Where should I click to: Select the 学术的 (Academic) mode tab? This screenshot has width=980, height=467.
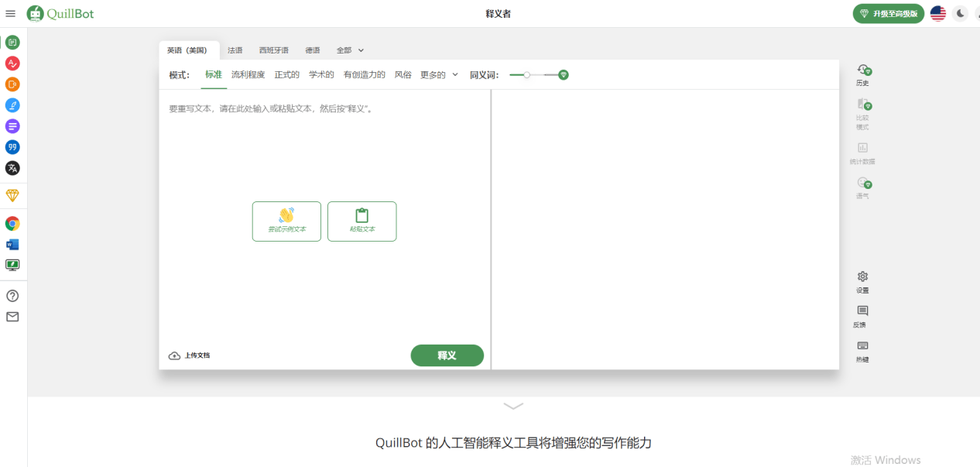(321, 75)
